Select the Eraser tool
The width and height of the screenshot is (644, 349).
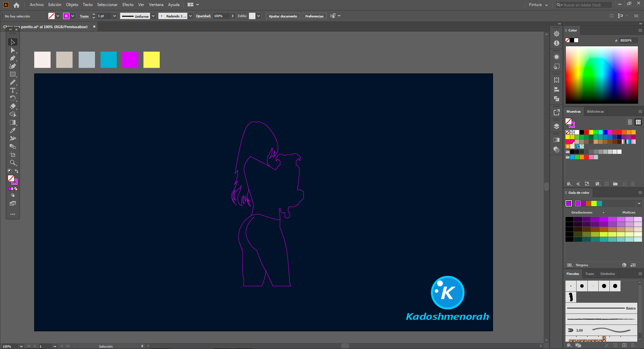pos(13,107)
